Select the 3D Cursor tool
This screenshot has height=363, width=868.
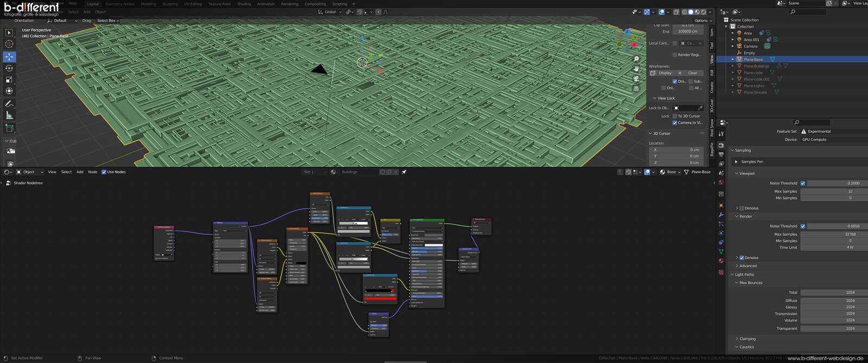9,44
